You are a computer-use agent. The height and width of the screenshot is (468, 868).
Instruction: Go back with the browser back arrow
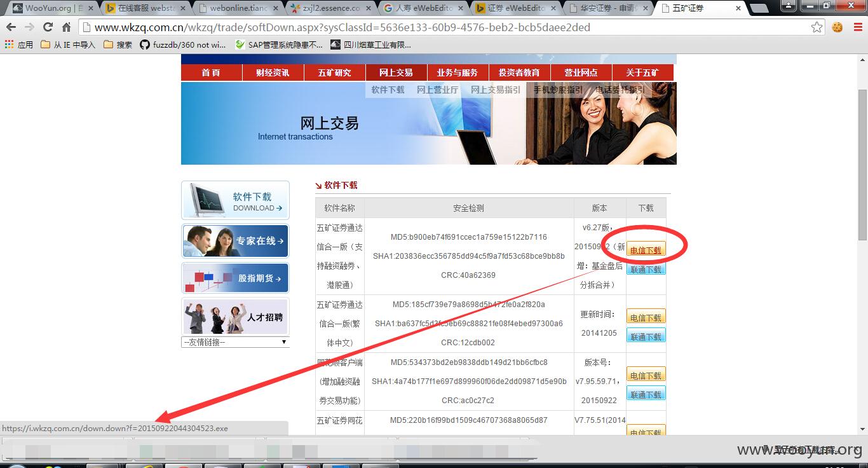click(11, 27)
